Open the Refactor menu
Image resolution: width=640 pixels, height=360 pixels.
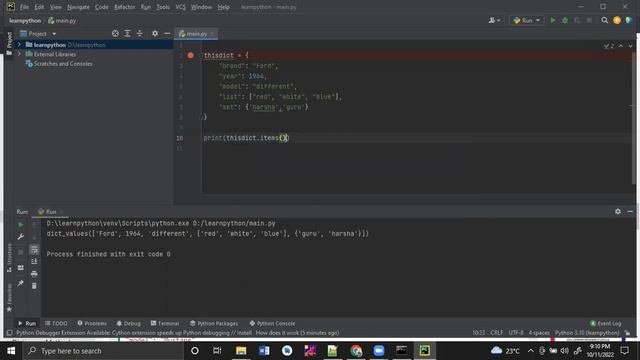coord(124,7)
